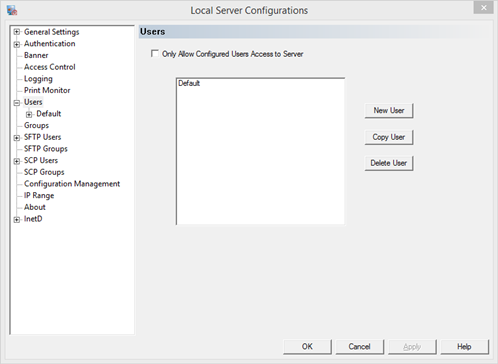Select IP Range in the tree
Image resolution: width=498 pixels, height=364 pixels.
[x=39, y=196]
